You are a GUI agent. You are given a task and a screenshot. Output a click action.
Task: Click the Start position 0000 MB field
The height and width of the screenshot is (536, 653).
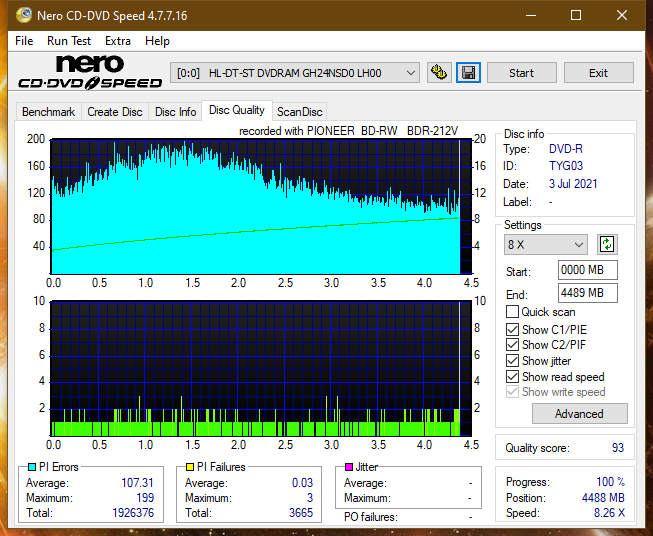587,270
